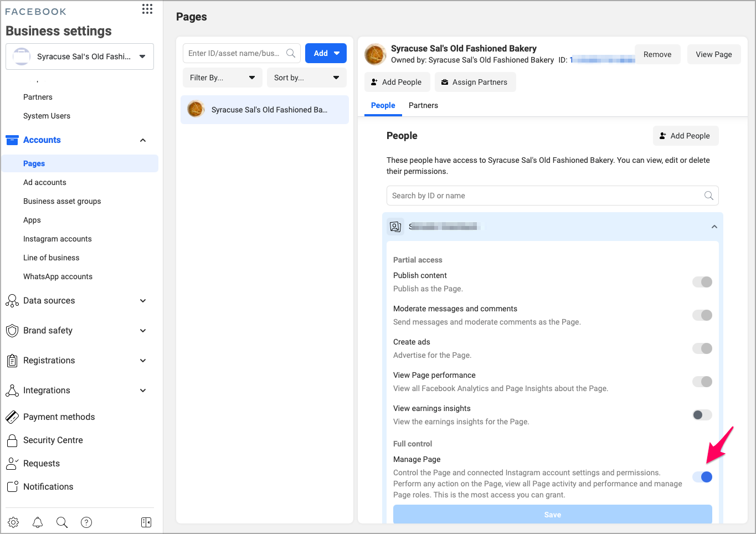
Task: Disable the Manage Page full control switch
Action: (702, 477)
